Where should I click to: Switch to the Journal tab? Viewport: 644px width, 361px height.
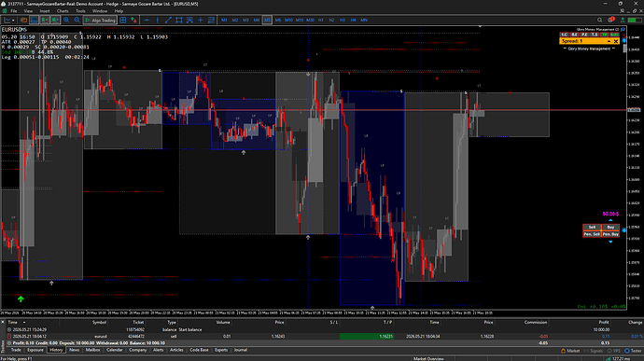[x=241, y=350]
